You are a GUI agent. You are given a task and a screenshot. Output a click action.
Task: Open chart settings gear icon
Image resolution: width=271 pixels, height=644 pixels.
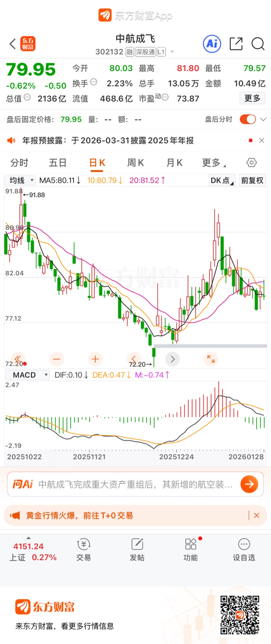[x=252, y=163]
